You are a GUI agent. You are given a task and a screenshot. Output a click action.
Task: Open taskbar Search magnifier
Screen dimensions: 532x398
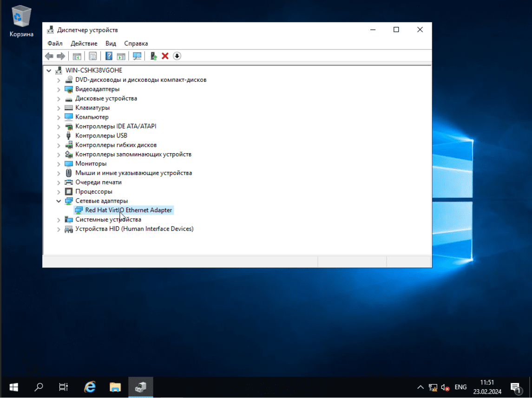point(39,387)
